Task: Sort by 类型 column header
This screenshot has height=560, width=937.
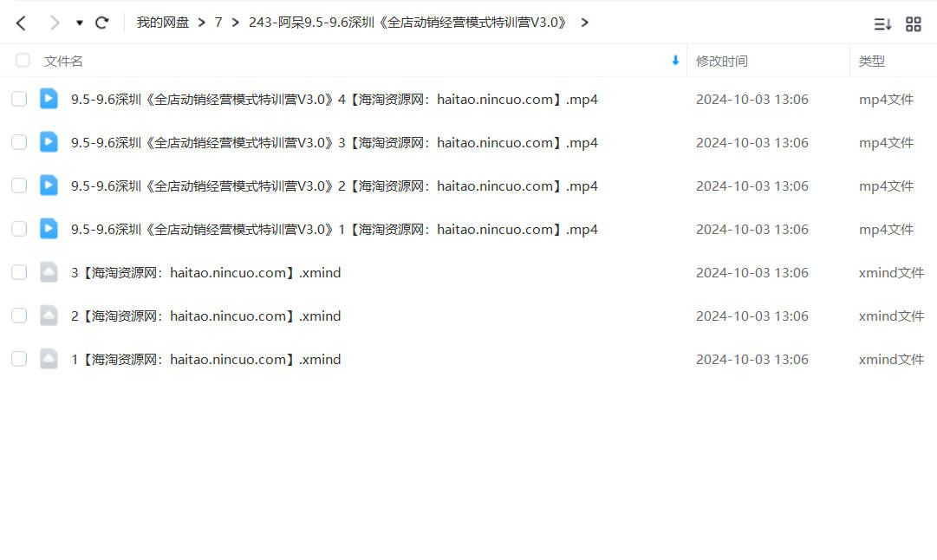Action: [x=872, y=61]
